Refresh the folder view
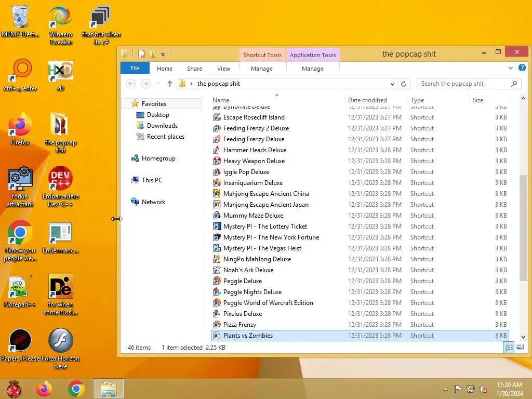 coord(404,84)
